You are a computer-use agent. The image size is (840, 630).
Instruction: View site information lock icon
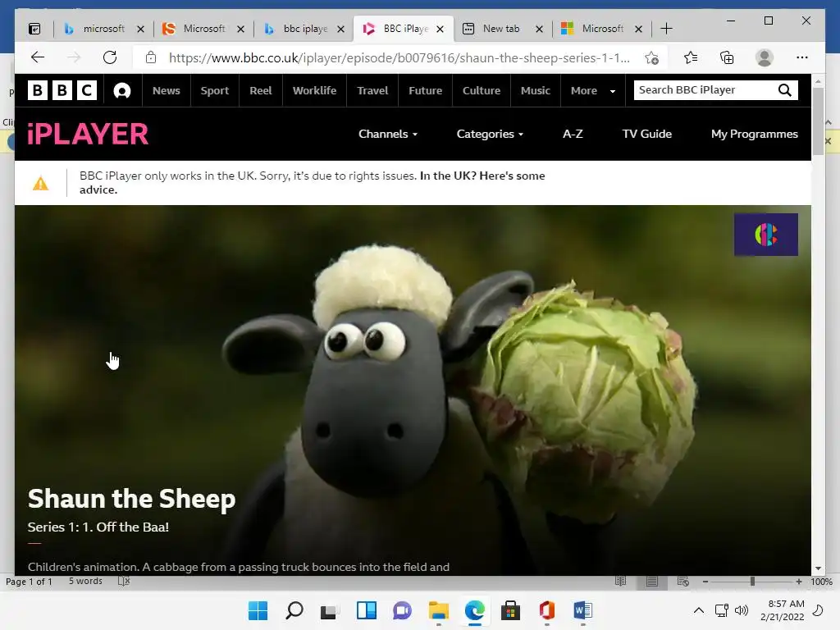click(x=151, y=57)
